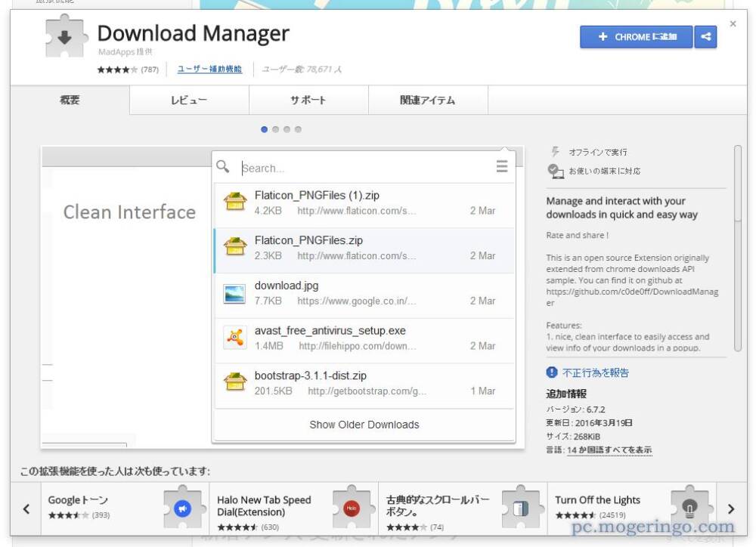Select Flaticon_PNGFiles.zip file name

(x=308, y=240)
